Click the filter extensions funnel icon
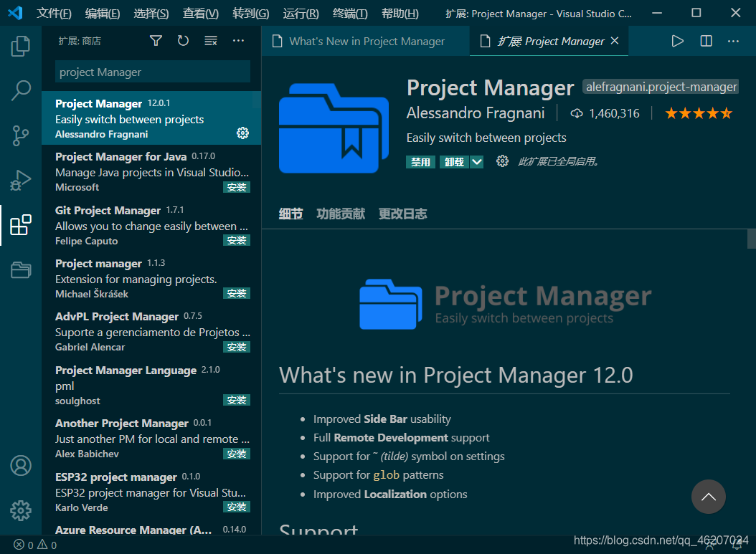This screenshot has height=554, width=756. [156, 41]
